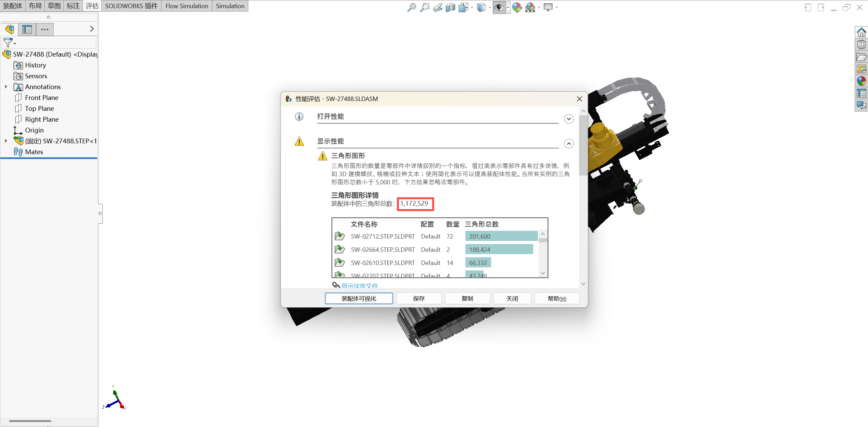Open the File Explorer folder pane icon
The image size is (868, 427).
coord(861,57)
